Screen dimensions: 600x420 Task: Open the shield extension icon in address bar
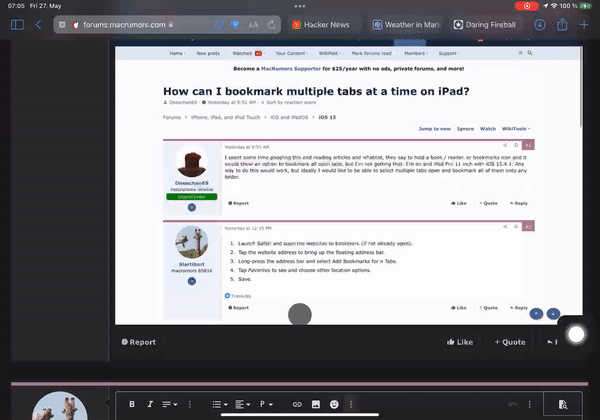click(x=235, y=25)
